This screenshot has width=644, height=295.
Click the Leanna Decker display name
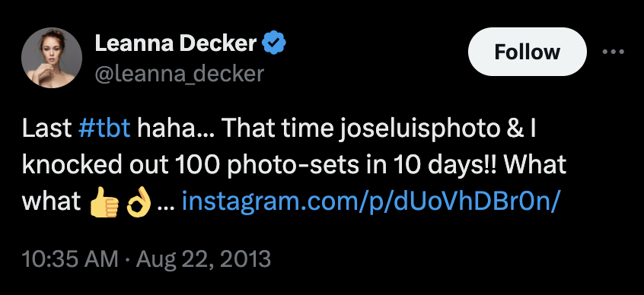(176, 43)
